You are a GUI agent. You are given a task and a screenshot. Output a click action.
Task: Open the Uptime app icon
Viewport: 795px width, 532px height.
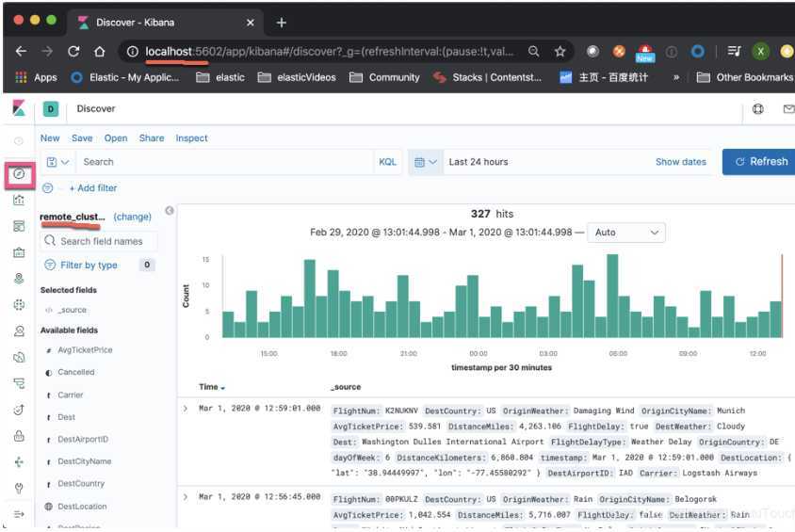click(x=19, y=410)
